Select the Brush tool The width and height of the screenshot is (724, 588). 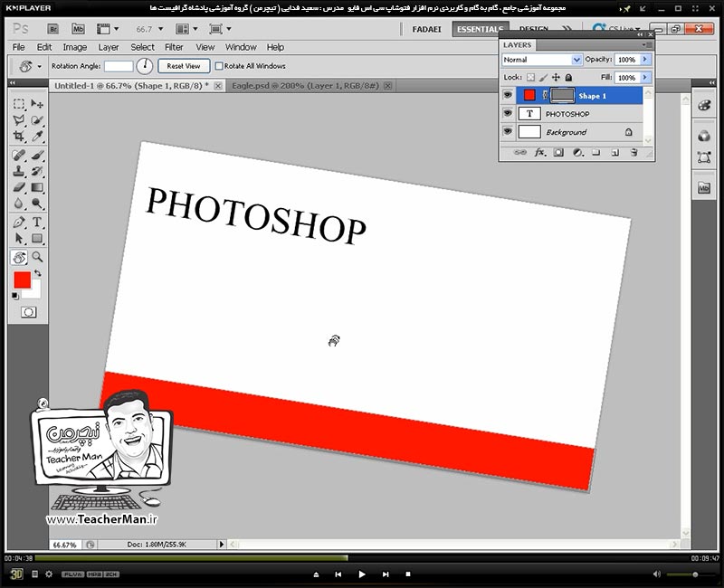(x=37, y=155)
